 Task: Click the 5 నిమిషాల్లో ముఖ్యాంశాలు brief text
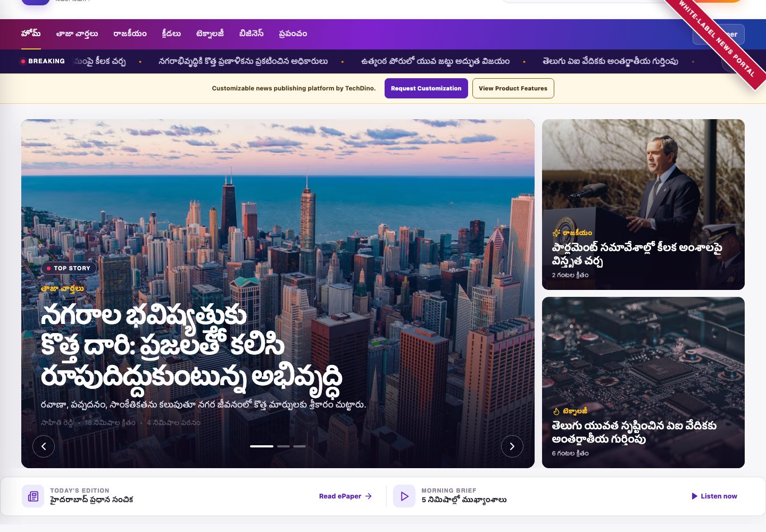click(464, 500)
